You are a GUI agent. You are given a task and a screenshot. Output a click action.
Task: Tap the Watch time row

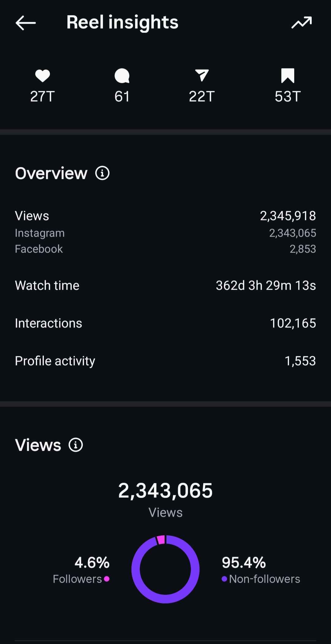pyautogui.click(x=165, y=286)
